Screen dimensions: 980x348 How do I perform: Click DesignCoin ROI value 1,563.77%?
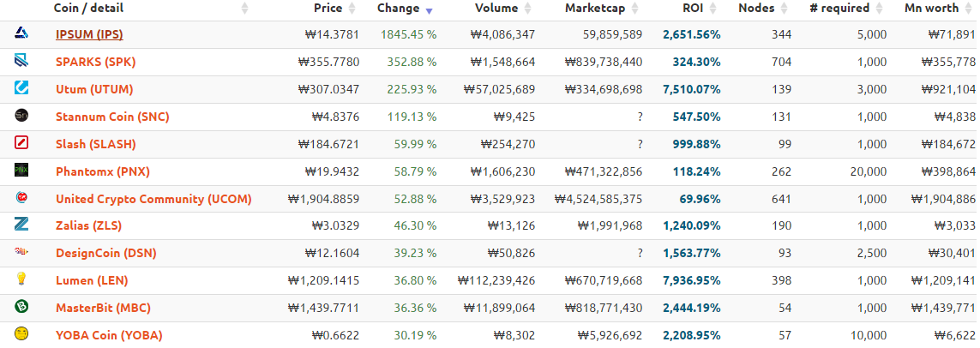tap(692, 253)
